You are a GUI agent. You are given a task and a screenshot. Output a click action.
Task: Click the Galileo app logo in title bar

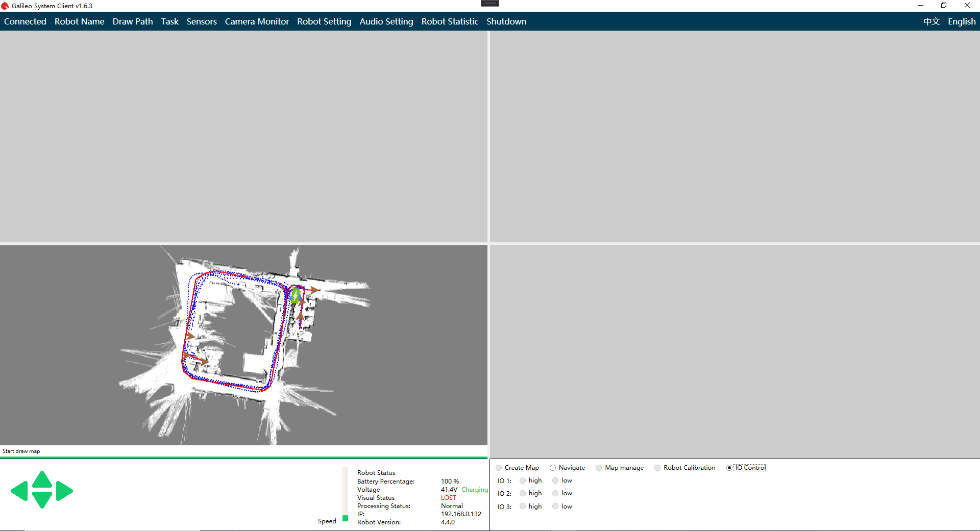click(x=5, y=6)
